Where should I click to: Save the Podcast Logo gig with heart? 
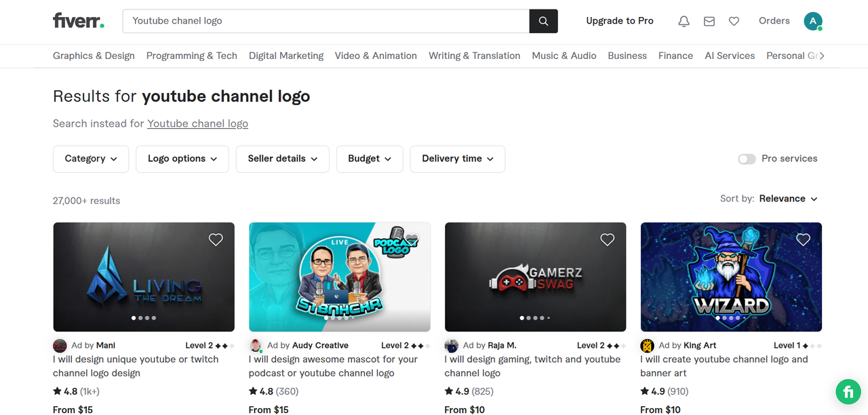click(x=412, y=239)
